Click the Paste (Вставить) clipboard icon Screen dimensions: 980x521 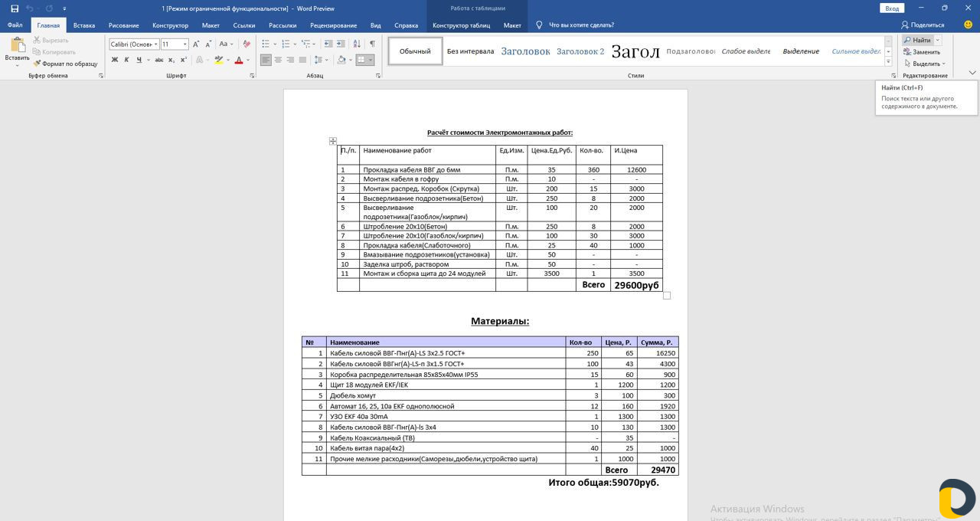point(17,45)
